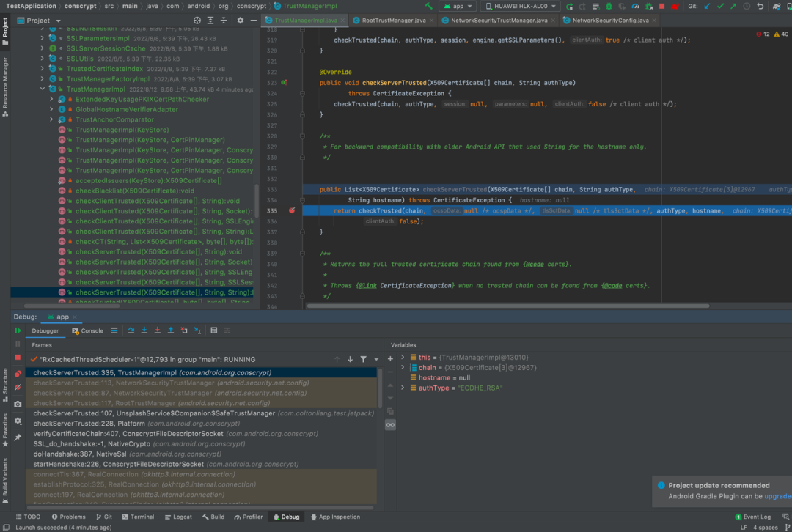The height and width of the screenshot is (532, 792).
Task: Open the Terminal tool window button
Action: point(138,517)
